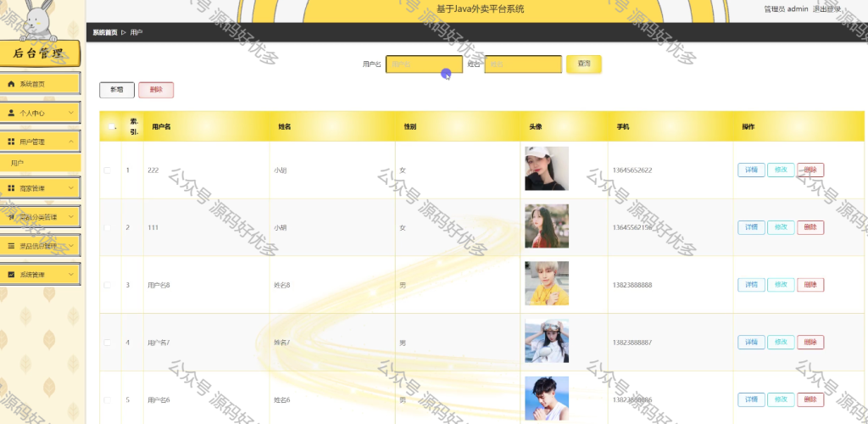Viewport: 868px width, 424px height.
Task: Click the person icon for 个人中心
Action: [x=11, y=113]
